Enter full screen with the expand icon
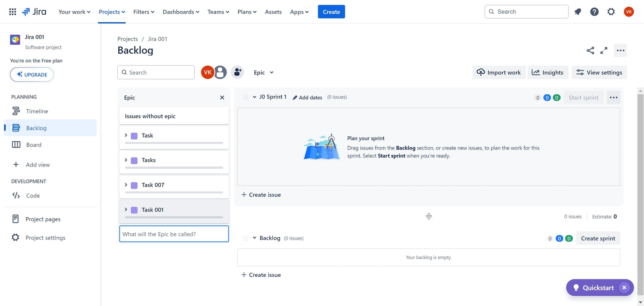The width and height of the screenshot is (644, 306). [x=603, y=50]
